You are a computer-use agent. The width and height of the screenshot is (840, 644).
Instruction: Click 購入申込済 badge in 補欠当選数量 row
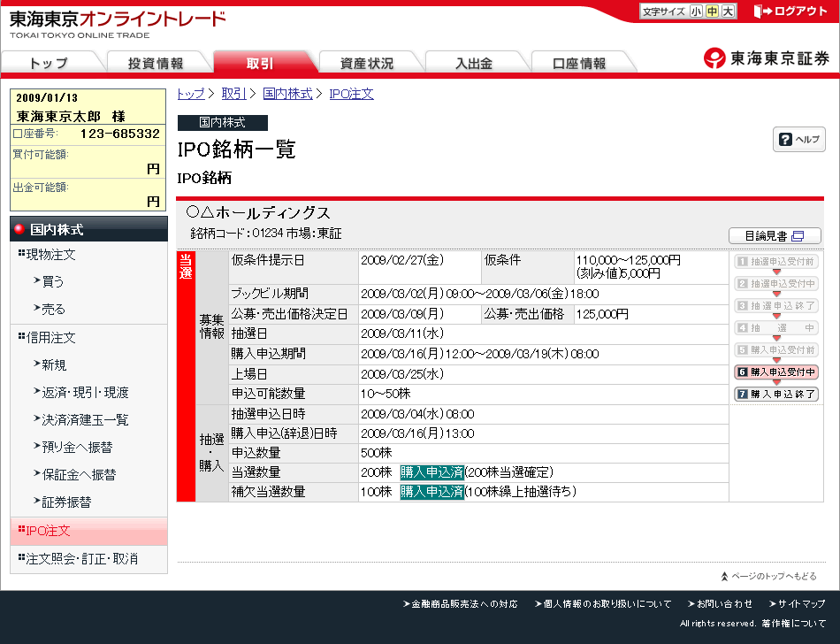click(431, 491)
